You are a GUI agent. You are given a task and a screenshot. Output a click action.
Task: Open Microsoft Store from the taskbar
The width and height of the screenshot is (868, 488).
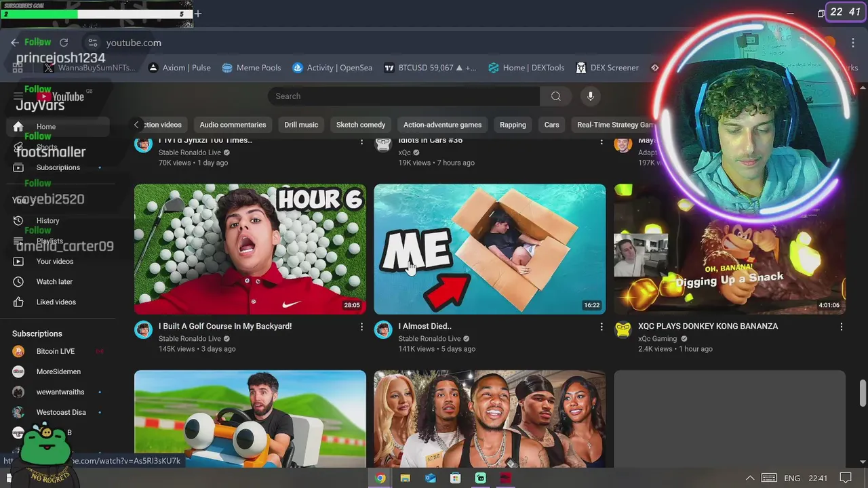[x=456, y=478]
